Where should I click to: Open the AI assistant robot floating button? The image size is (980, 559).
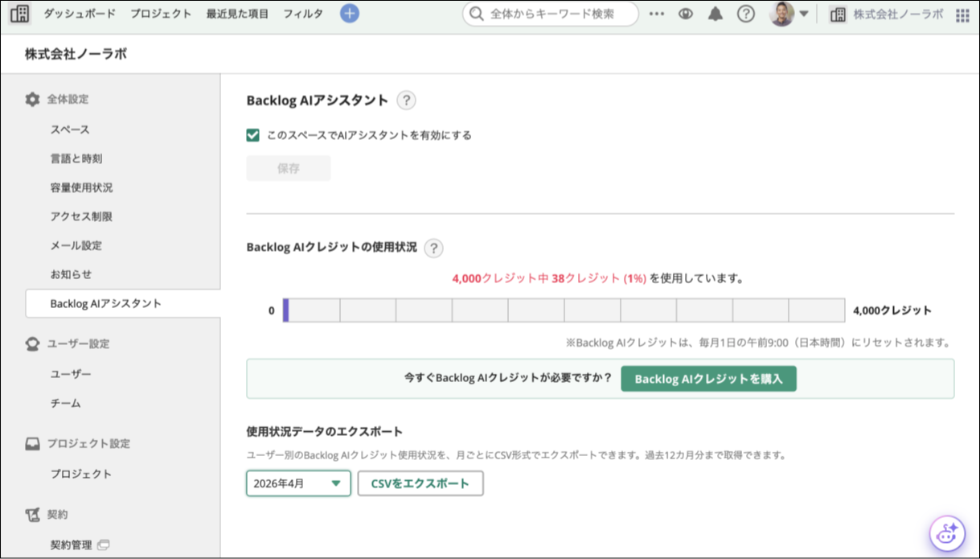point(947,532)
